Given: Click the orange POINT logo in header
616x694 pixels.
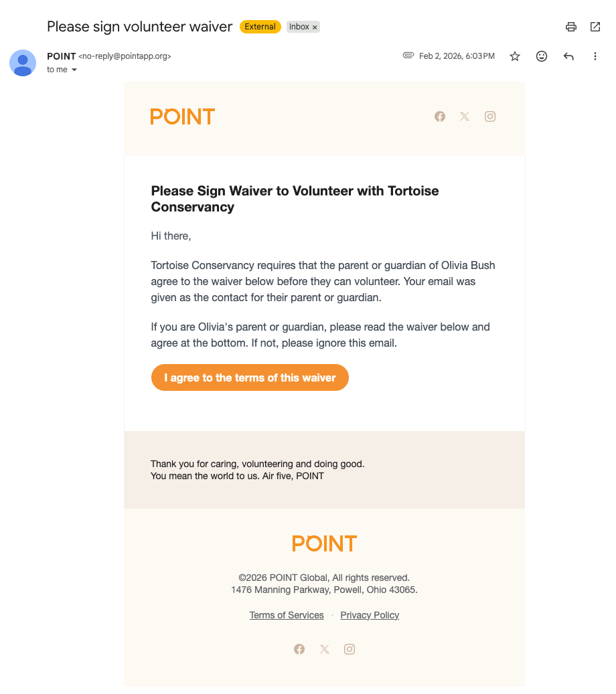Looking at the screenshot, I should (183, 116).
